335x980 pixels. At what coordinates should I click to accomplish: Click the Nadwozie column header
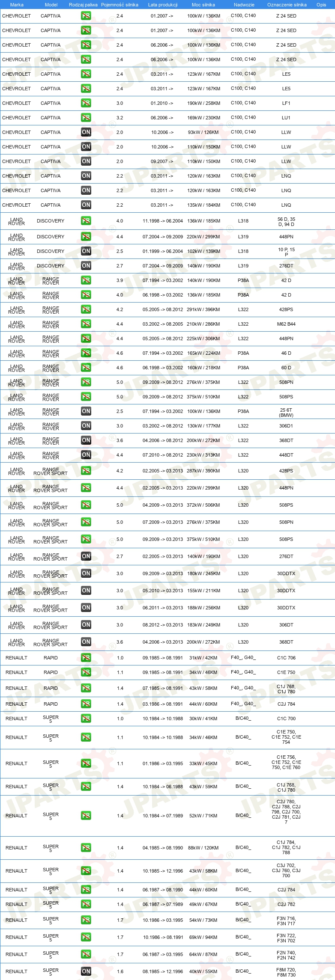coord(244,5)
